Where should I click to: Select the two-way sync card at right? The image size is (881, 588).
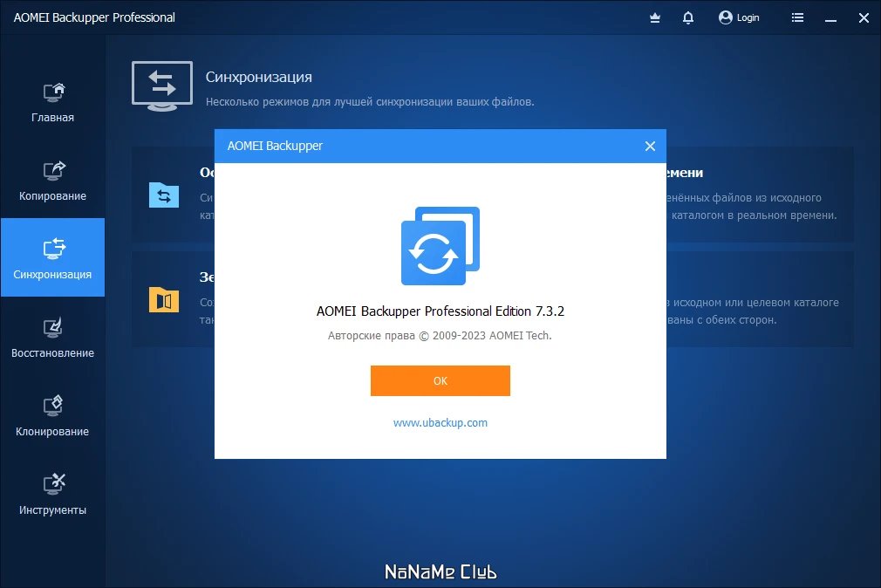pos(760,299)
